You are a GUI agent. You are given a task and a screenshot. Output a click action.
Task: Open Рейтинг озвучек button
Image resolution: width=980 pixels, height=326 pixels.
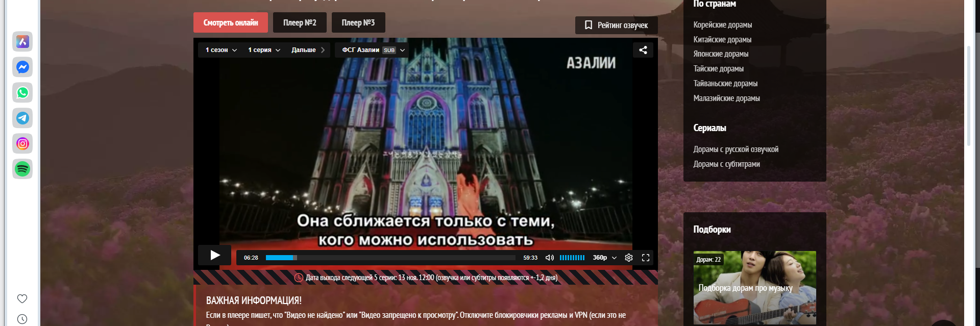click(616, 25)
